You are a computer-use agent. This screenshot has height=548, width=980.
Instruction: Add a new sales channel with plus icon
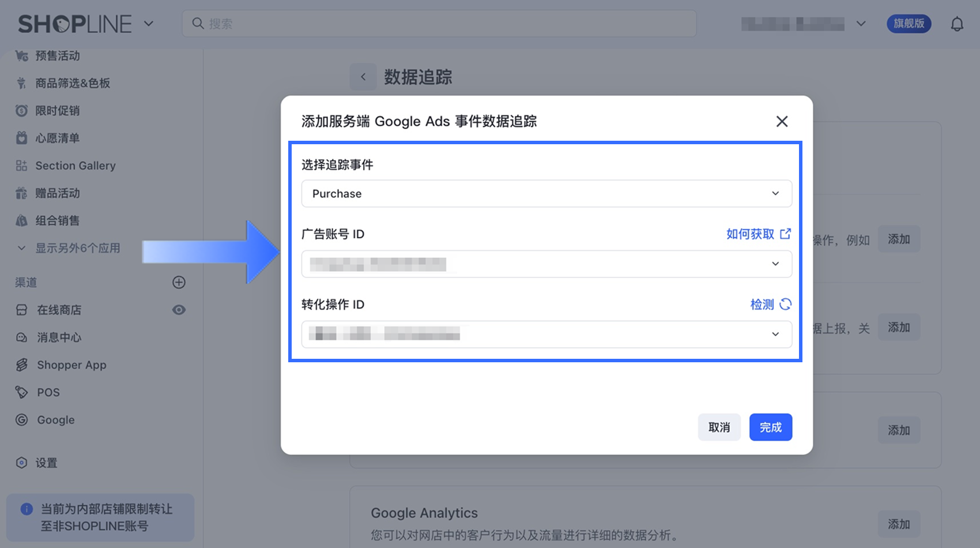[x=179, y=282]
